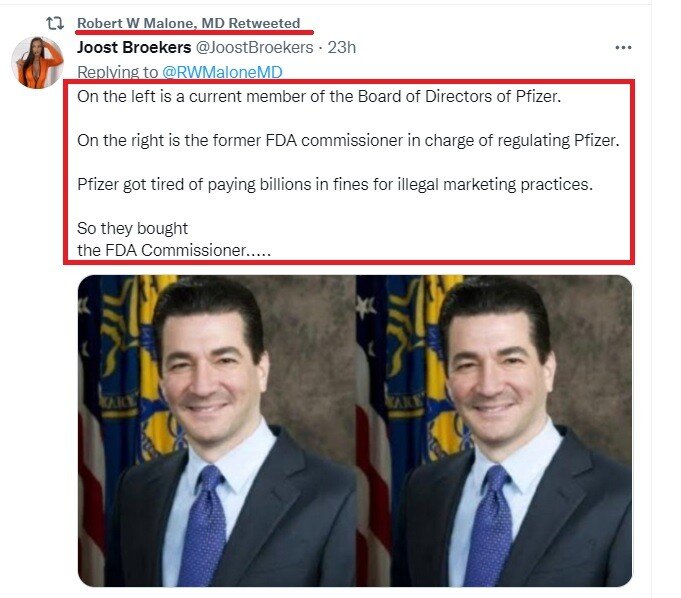
Task: Open the left portrait photo
Action: [x=217, y=431]
